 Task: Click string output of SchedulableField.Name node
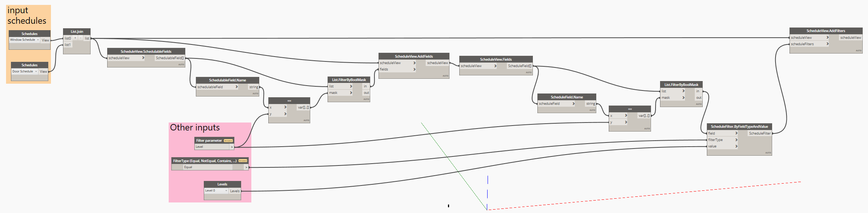pos(254,87)
